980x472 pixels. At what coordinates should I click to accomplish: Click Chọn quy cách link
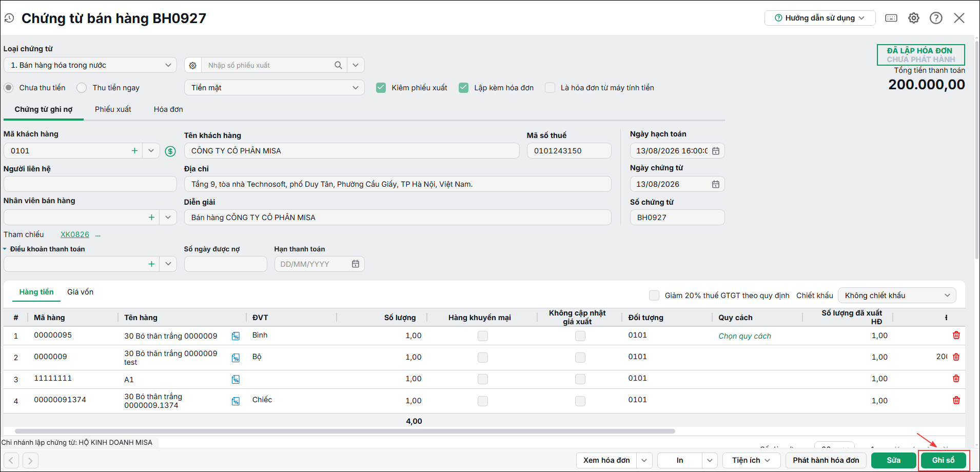click(x=744, y=336)
